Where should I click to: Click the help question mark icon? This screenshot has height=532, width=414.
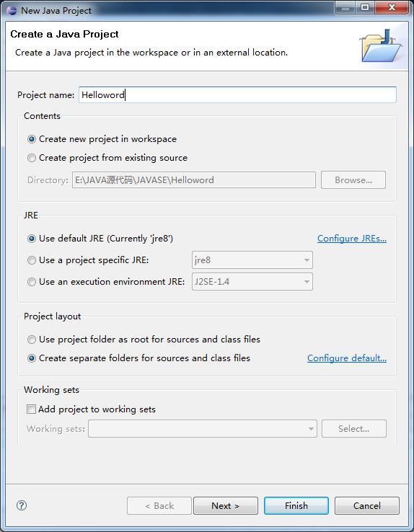(x=22, y=505)
